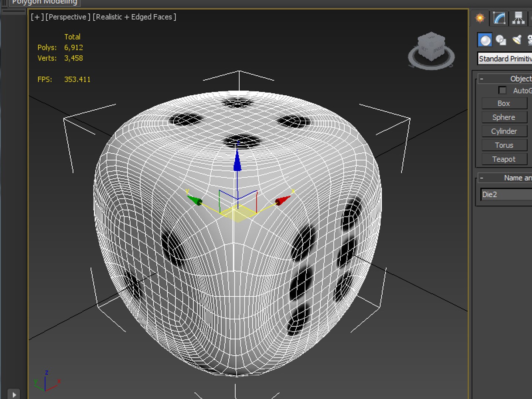Viewport: 532px width, 399px height.
Task: Click the Cylinder primitive button
Action: 504,132
